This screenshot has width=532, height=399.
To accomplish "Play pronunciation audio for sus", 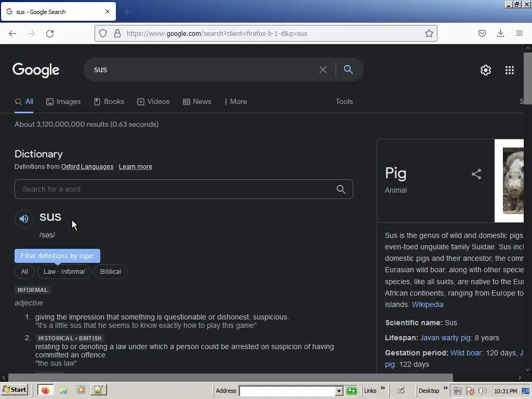I will click(x=24, y=219).
